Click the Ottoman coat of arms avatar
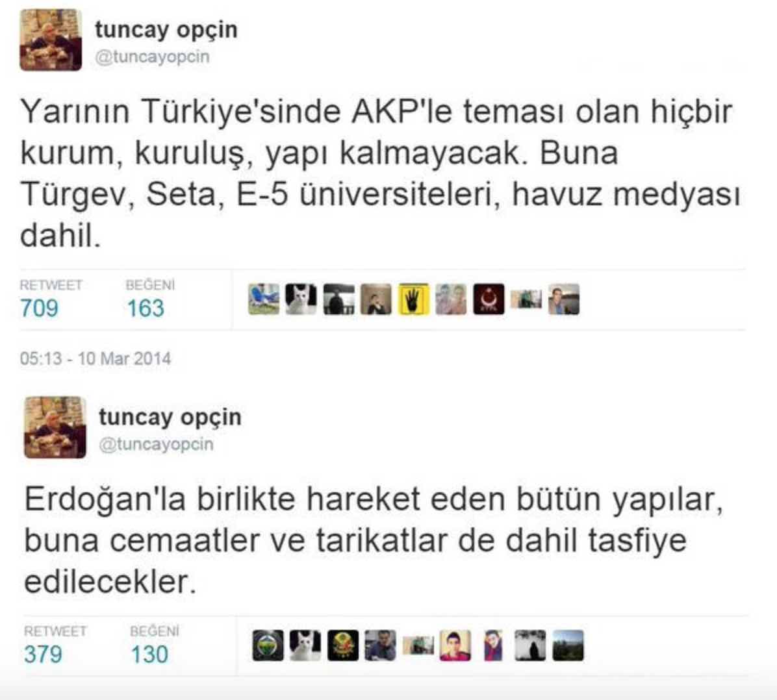Image resolution: width=777 pixels, height=700 pixels. coord(343,645)
